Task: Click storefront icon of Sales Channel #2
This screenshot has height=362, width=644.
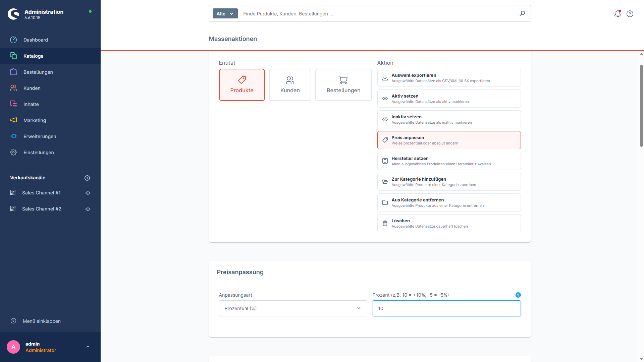Action: click(13, 209)
